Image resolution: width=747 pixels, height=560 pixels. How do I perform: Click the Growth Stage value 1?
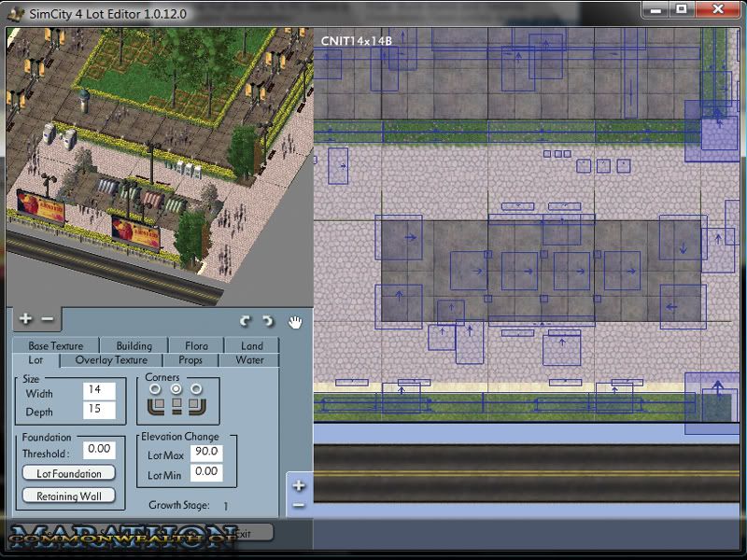click(225, 506)
